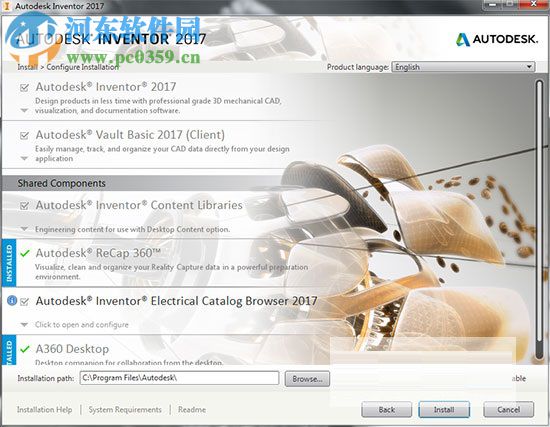This screenshot has width=550, height=427.
Task: Select Autodesk Inventor Content Libraries title
Action: click(x=139, y=205)
